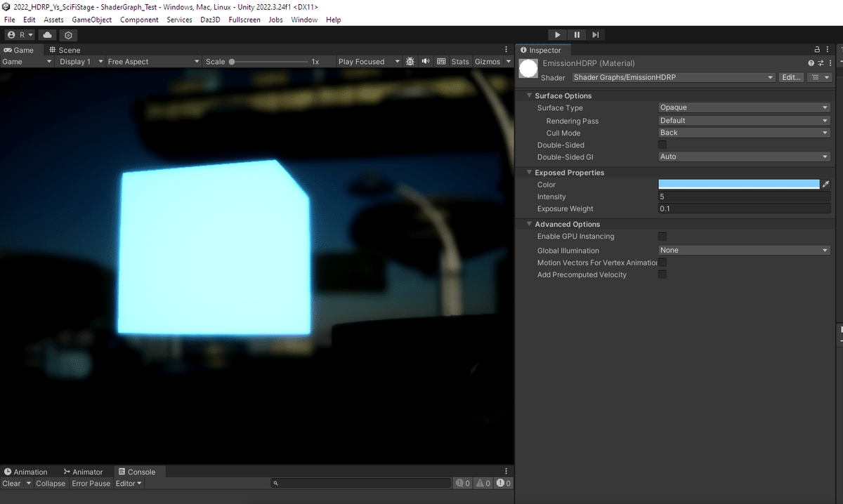Click the Unity cloud services icon

tap(46, 34)
